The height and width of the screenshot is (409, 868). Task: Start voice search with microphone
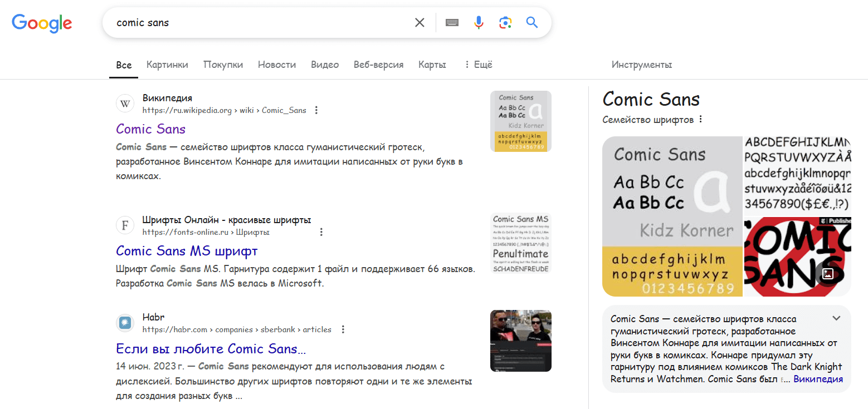(479, 23)
